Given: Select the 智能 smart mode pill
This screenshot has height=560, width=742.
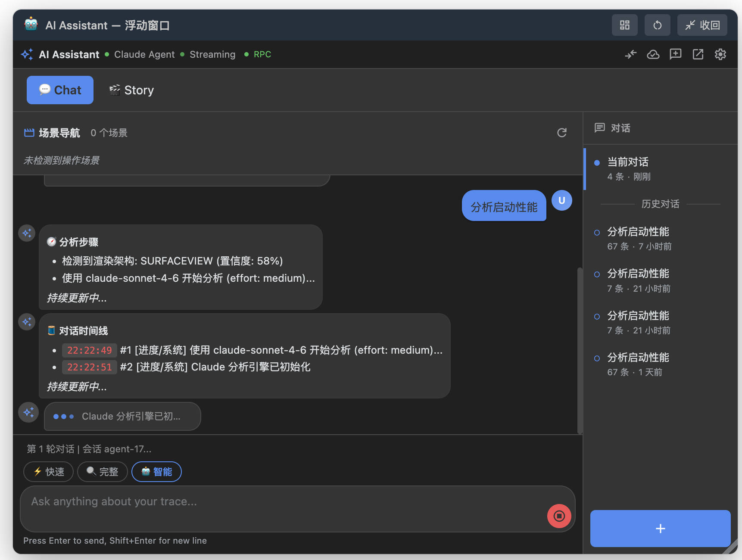Looking at the screenshot, I should (156, 472).
